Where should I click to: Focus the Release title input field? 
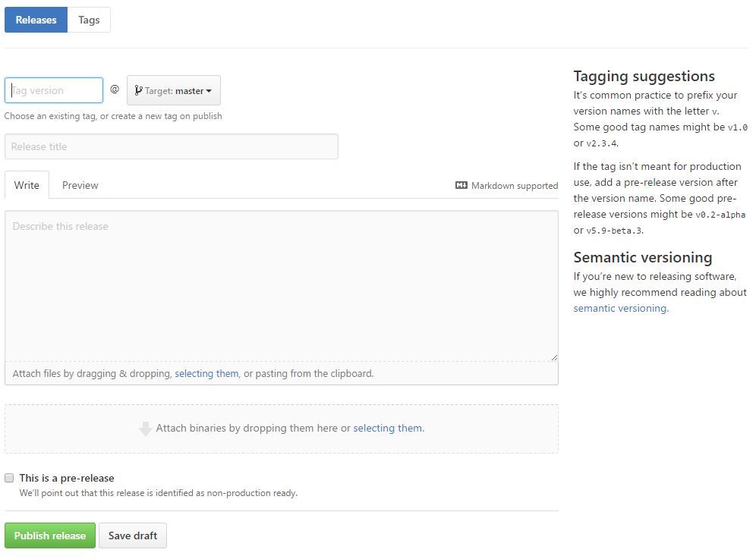[x=171, y=146]
